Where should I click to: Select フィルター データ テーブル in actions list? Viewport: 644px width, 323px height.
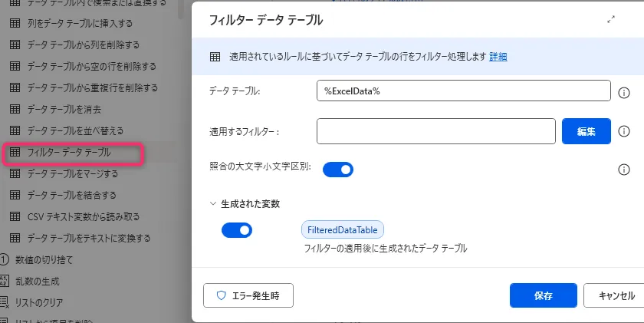pos(69,153)
